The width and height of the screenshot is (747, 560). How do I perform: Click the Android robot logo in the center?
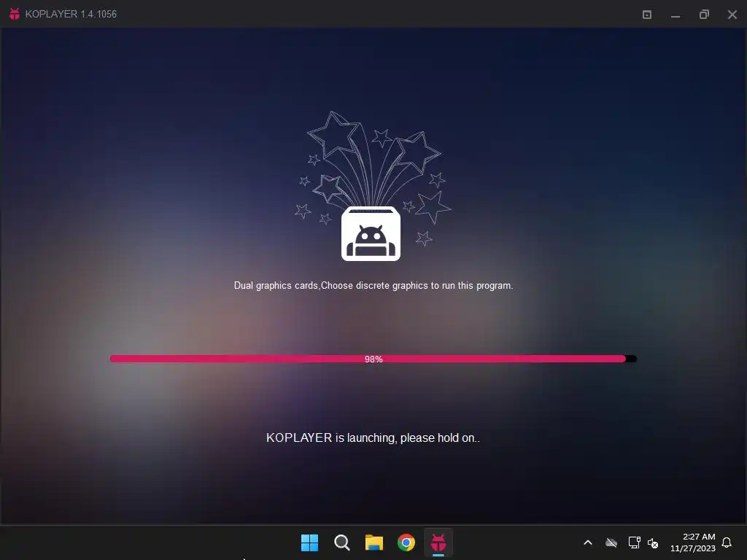[x=371, y=234]
